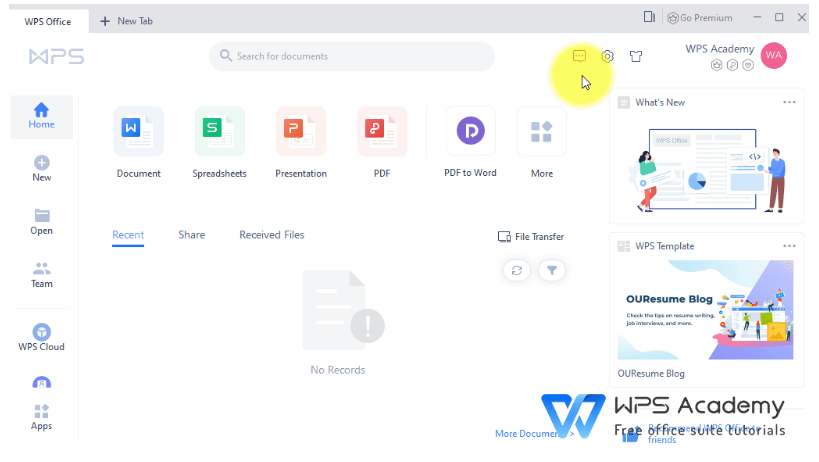Create a new Document

tap(138, 143)
